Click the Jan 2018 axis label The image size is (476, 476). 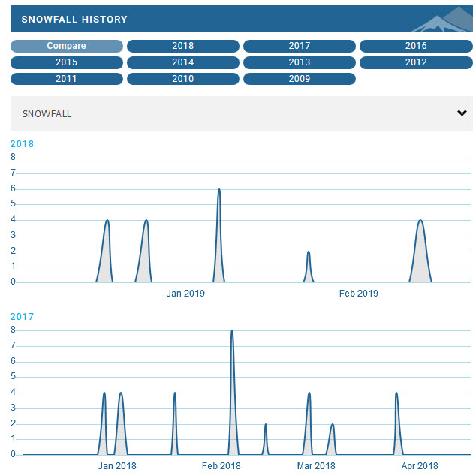[117, 466]
